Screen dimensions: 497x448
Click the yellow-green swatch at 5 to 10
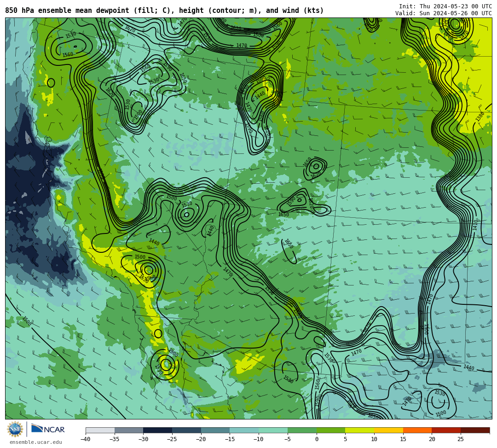[x=360, y=430]
